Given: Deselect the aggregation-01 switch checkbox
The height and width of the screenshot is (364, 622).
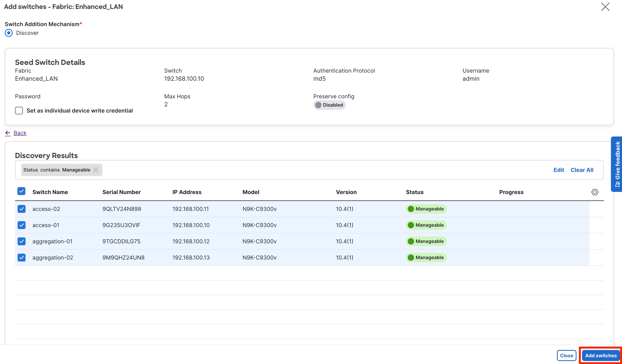Looking at the screenshot, I should (x=22, y=241).
